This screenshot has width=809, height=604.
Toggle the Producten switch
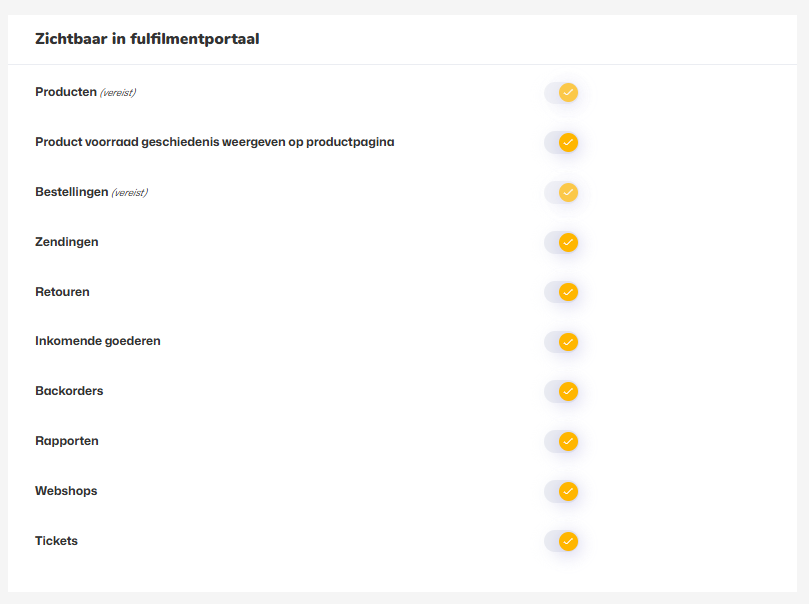[561, 93]
